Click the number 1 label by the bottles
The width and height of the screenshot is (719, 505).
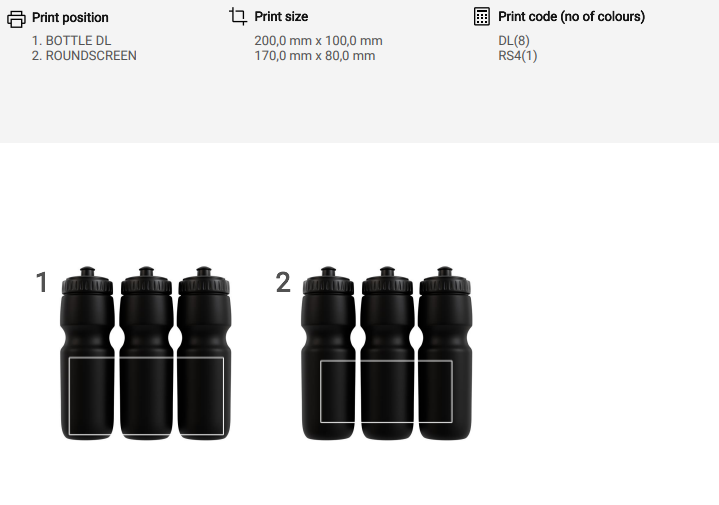(42, 283)
